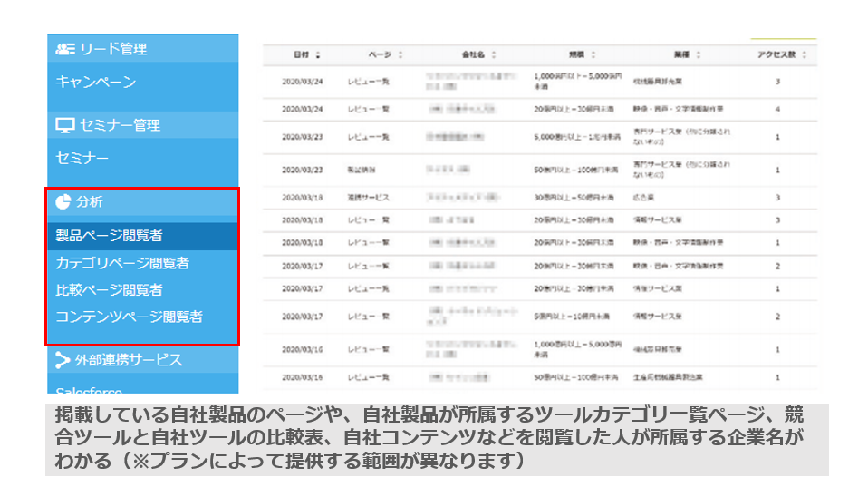Sort table by アクセス数 column arrows
868x497 pixels.
[x=805, y=54]
